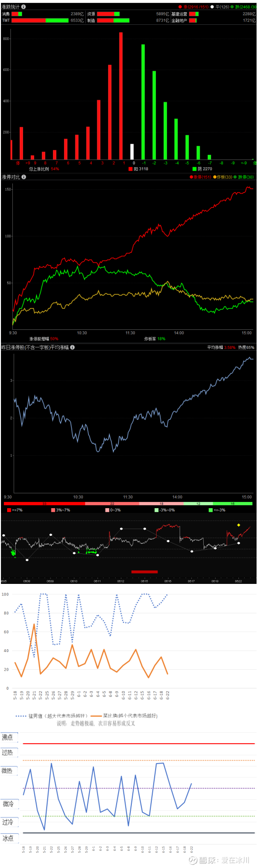Click the 消费 sector fund-flow bar
The width and height of the screenshot is (257, 868).
tap(17, 14)
